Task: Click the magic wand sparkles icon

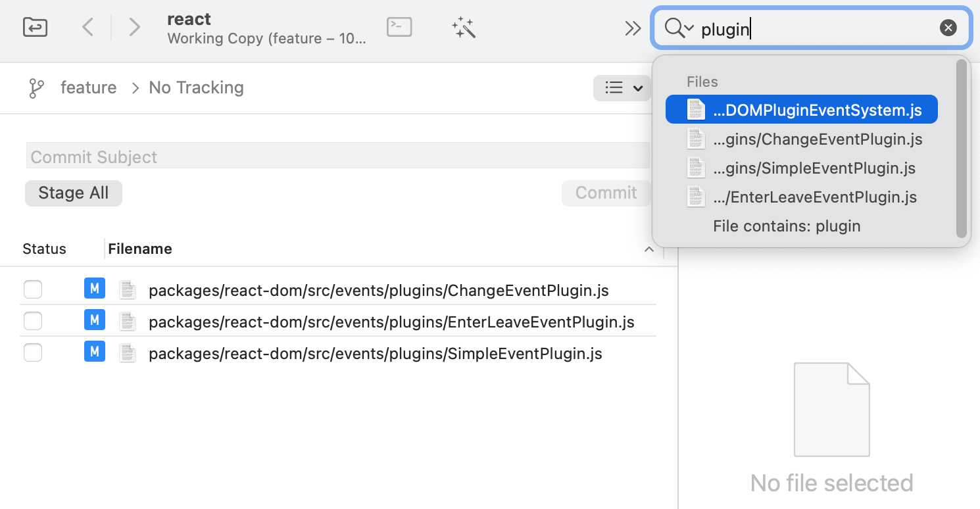Action: click(x=464, y=28)
